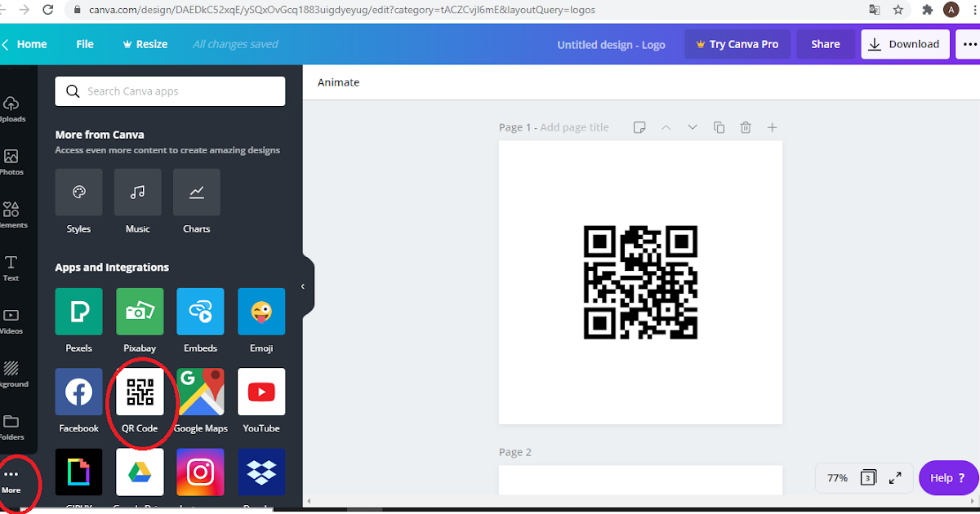The image size is (980, 514).
Task: Open the Uploads side panel
Action: point(11,109)
